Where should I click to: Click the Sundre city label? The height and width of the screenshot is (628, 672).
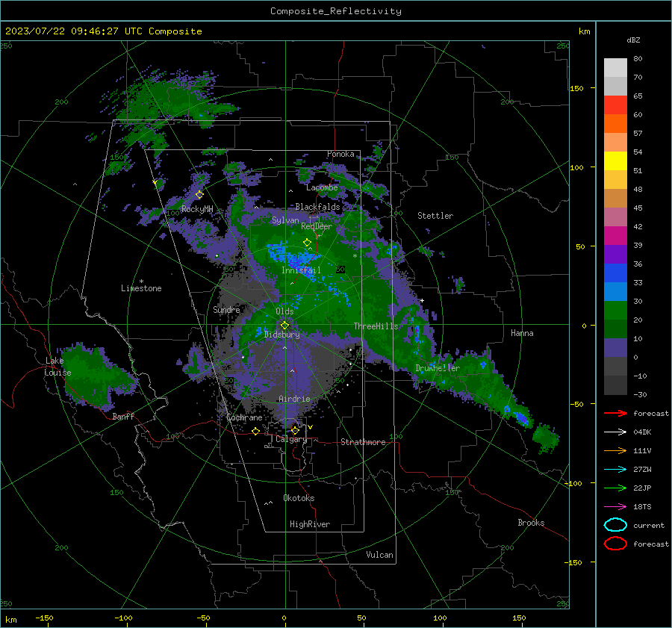click(x=226, y=309)
